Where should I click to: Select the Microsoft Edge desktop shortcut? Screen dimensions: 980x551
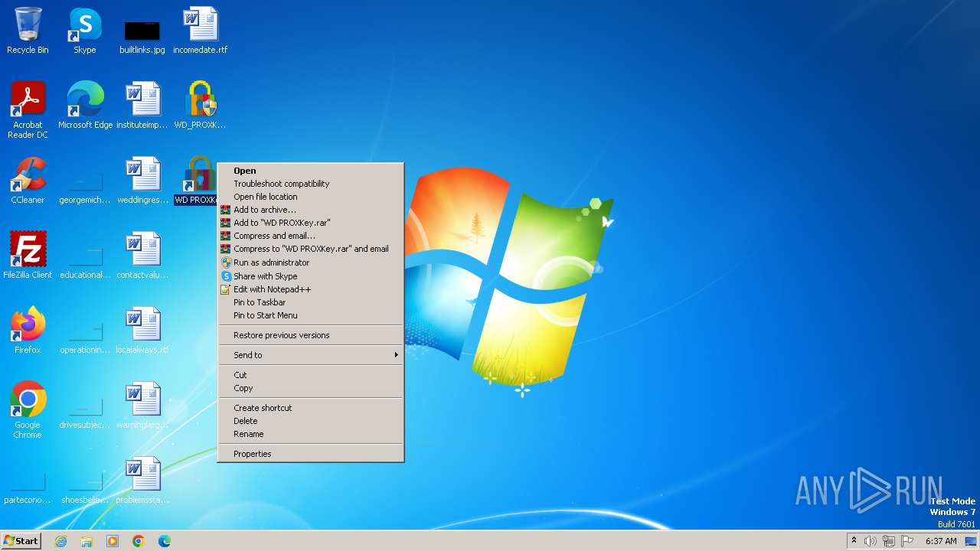point(85,106)
